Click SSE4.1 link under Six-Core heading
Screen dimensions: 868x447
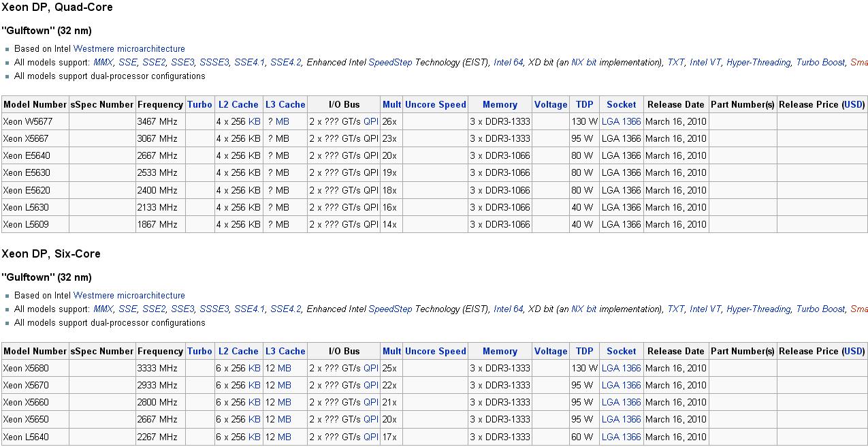tap(250, 309)
